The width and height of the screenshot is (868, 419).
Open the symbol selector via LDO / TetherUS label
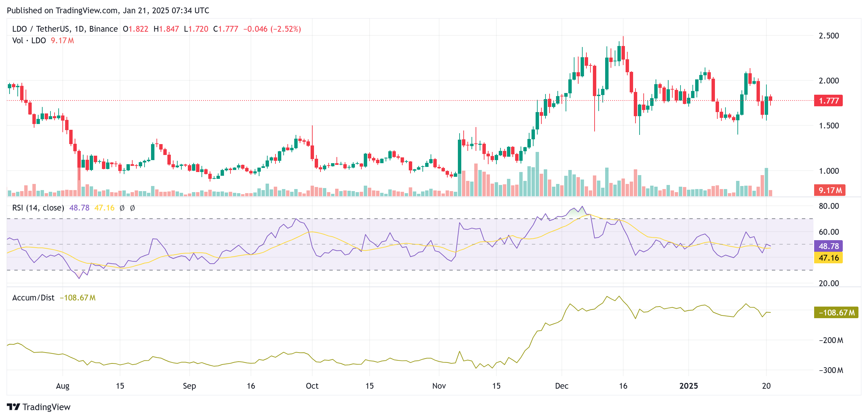pos(41,29)
